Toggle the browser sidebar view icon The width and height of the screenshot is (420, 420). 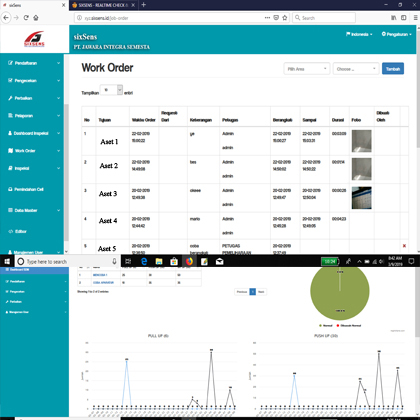[404, 18]
